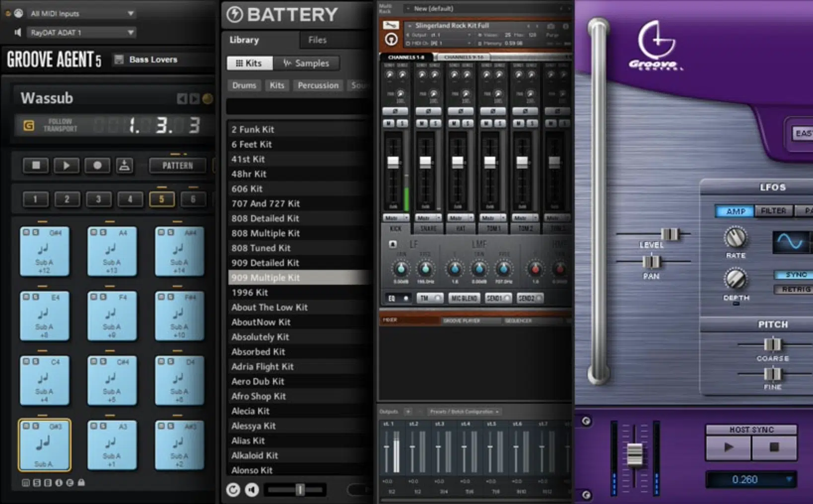
Task: Arm the Groove Agent record button
Action: (x=97, y=165)
